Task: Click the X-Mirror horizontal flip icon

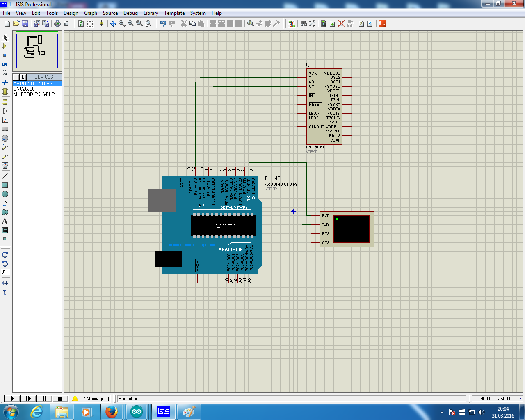Action: pyautogui.click(x=5, y=283)
